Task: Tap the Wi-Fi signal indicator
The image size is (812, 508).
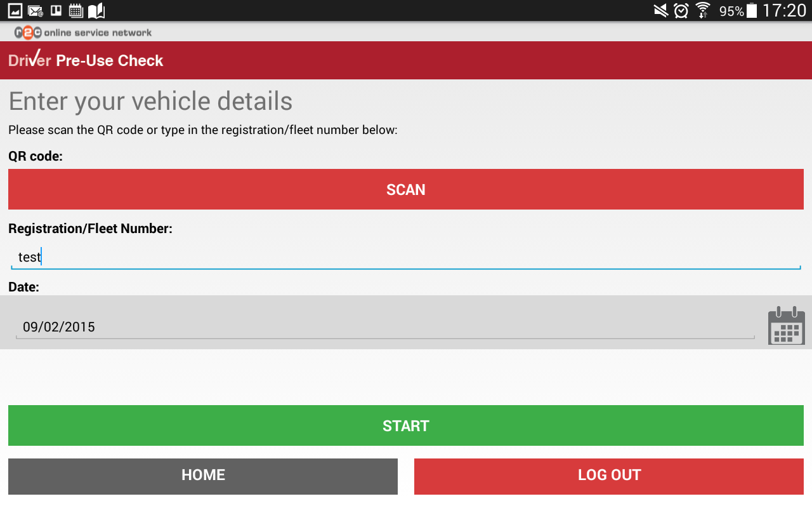Action: coord(702,10)
